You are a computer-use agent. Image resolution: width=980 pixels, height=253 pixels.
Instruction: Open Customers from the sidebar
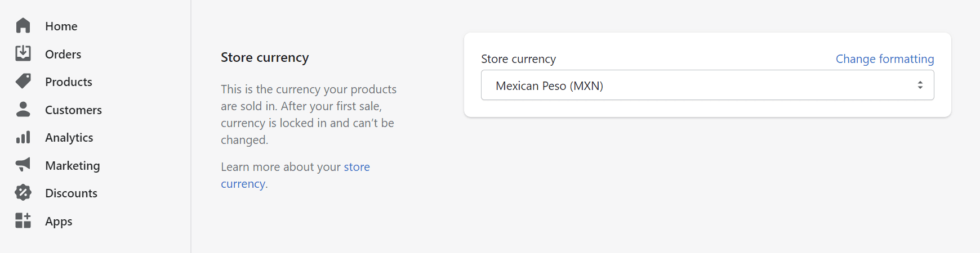click(73, 110)
